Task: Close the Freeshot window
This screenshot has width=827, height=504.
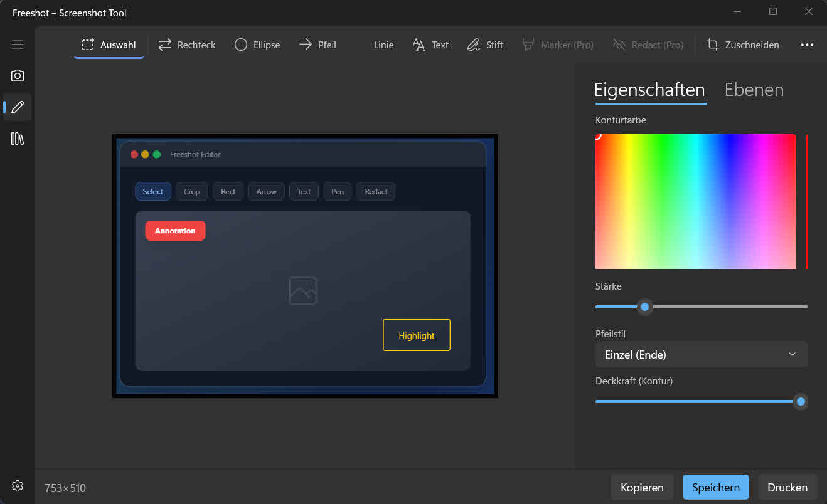Action: pyautogui.click(x=809, y=11)
